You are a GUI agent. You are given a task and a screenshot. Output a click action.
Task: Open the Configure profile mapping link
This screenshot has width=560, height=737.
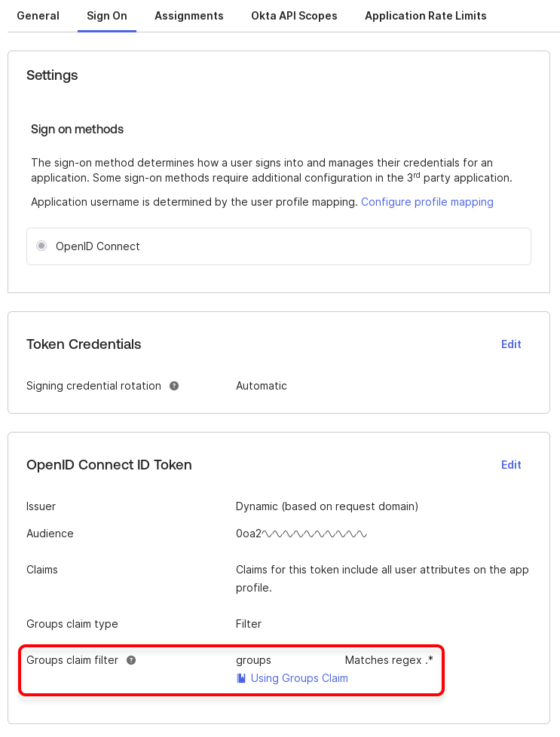click(x=427, y=202)
